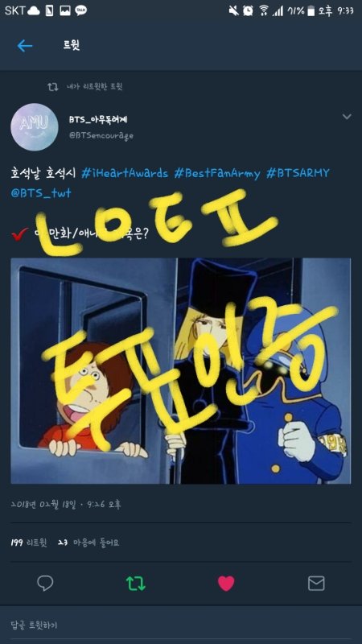This screenshot has height=644, width=362.
Task: Open the reply speech bubble icon
Action: pos(45,583)
